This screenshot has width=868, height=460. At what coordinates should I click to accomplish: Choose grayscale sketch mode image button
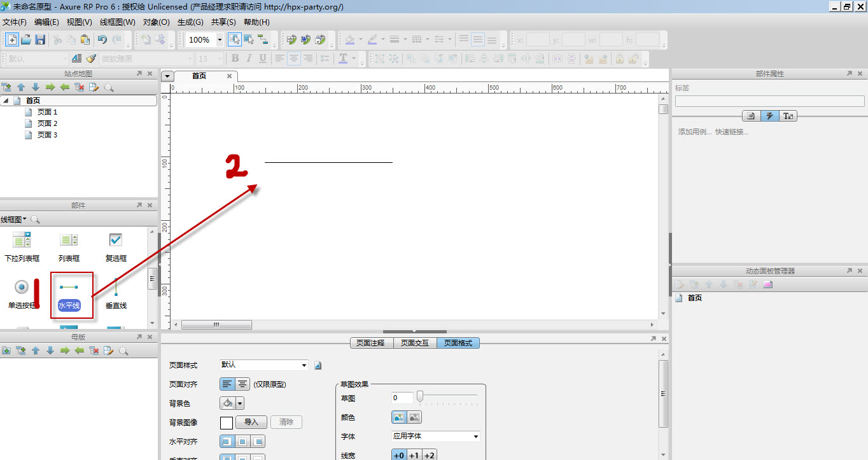(x=414, y=417)
